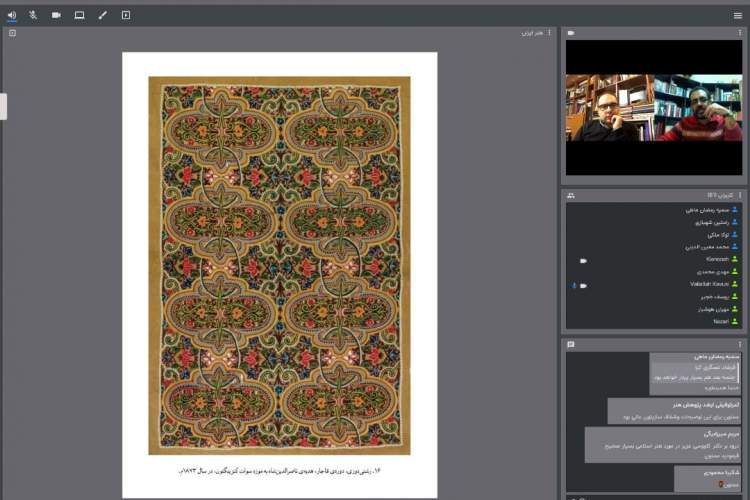Click the small icon at share pod's top-left
This screenshot has width=750, height=500.
tap(12, 33)
